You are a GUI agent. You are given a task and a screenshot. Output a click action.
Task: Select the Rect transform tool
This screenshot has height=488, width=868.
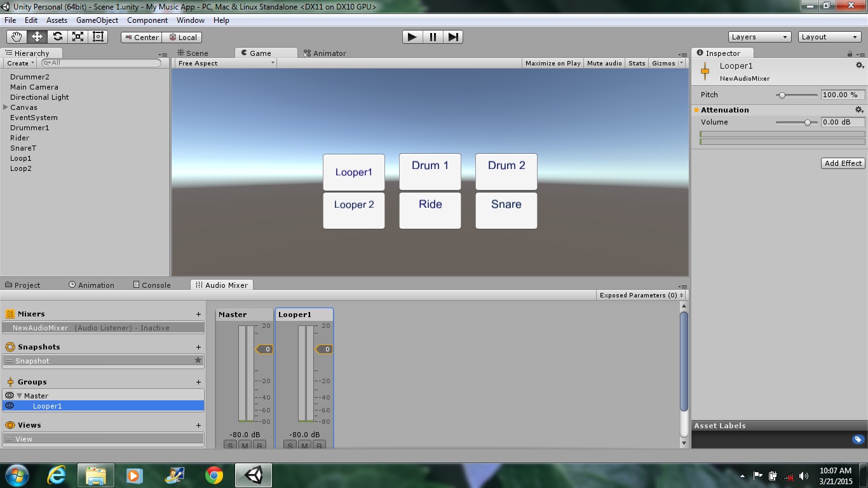tap(98, 37)
